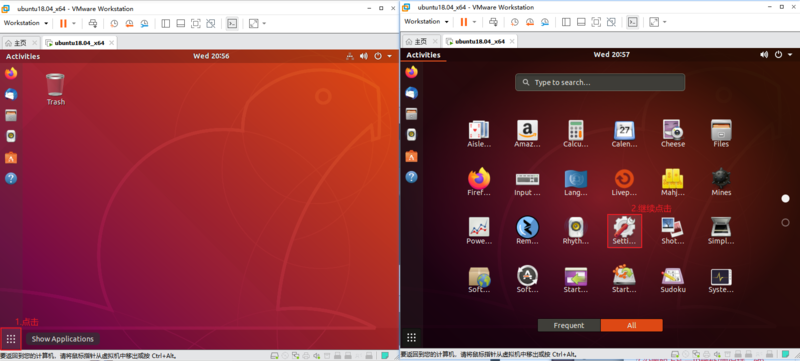Click Show Applications grid button in desktop VM
Screen dimensions: 800x361
click(11, 339)
